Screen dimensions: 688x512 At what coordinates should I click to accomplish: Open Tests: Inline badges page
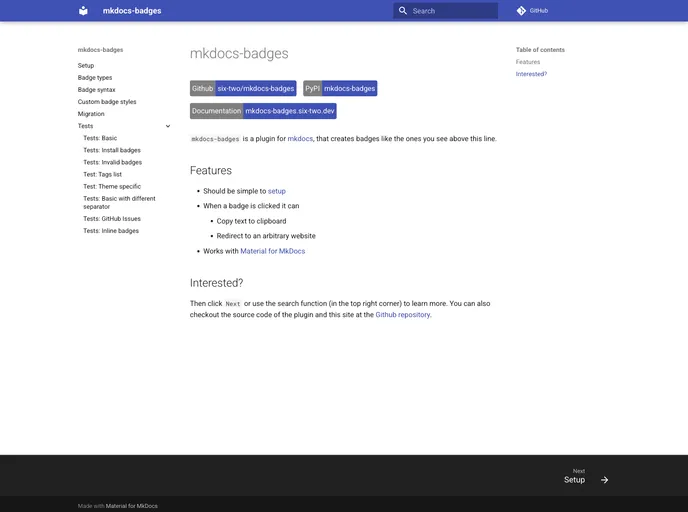[111, 231]
